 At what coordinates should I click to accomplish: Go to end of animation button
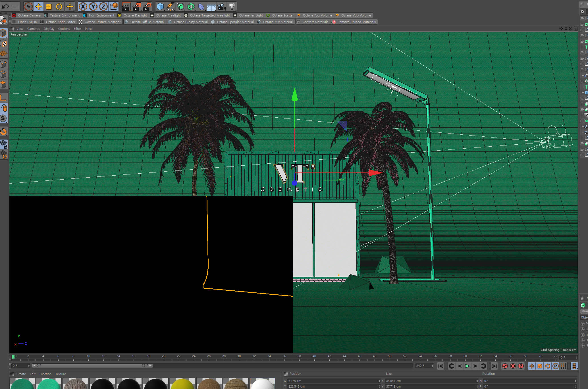(494, 366)
